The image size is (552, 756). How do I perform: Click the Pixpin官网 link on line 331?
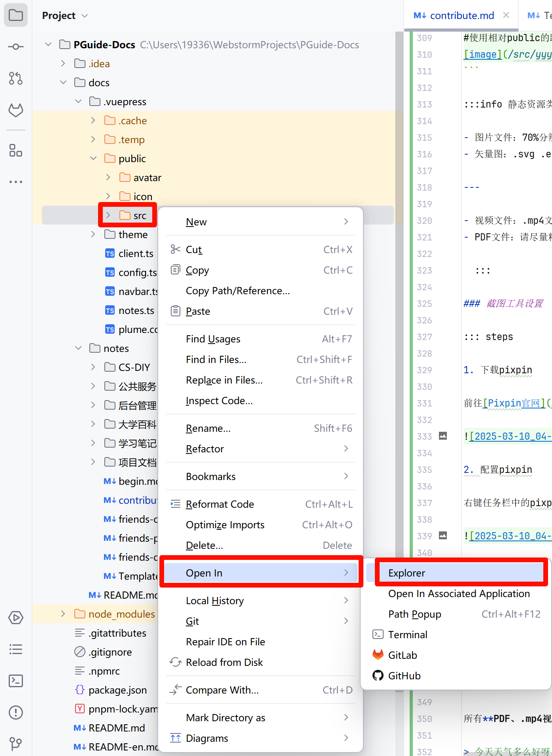pos(514,403)
